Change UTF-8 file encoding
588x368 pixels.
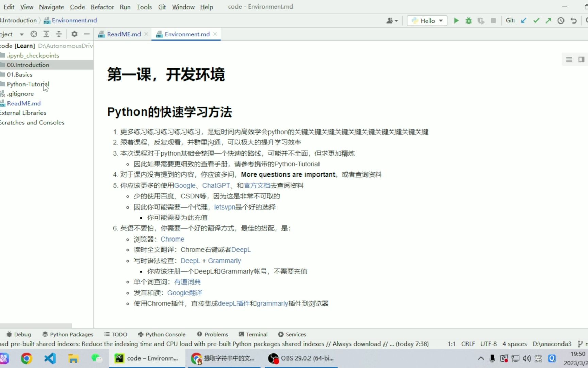pyautogui.click(x=489, y=344)
